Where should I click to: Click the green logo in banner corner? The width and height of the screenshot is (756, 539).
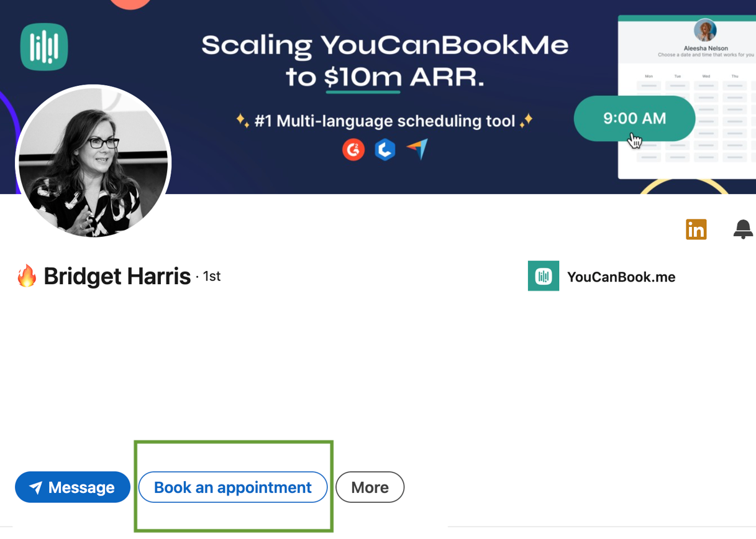click(x=44, y=47)
